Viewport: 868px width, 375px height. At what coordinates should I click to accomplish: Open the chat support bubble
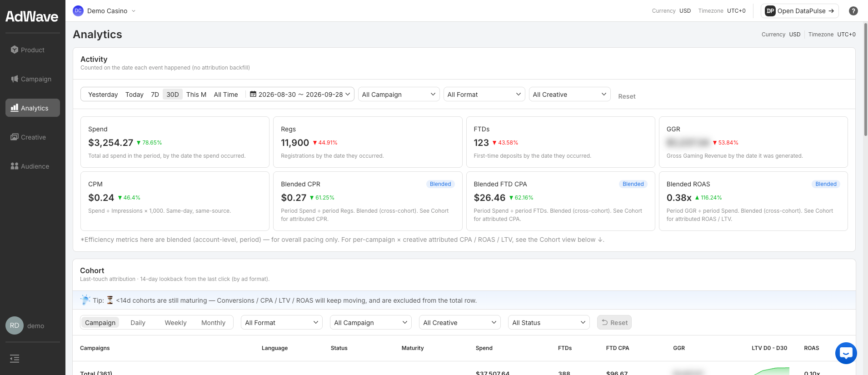point(846,353)
